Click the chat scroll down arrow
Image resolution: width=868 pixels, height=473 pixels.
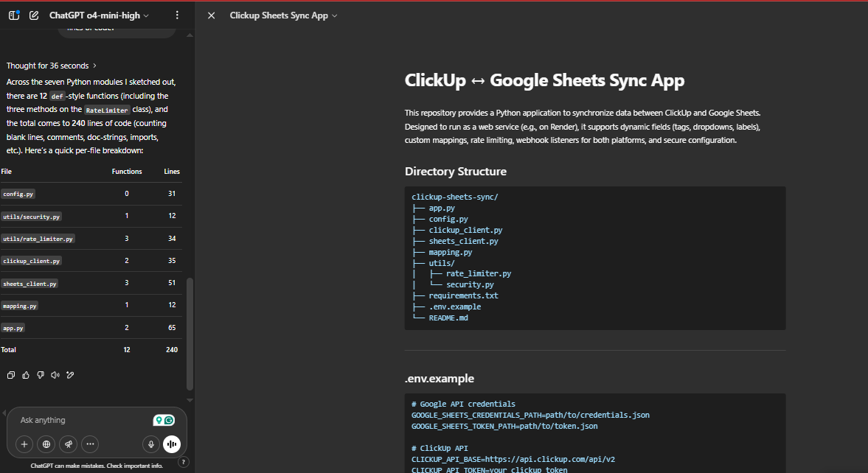pos(190,400)
